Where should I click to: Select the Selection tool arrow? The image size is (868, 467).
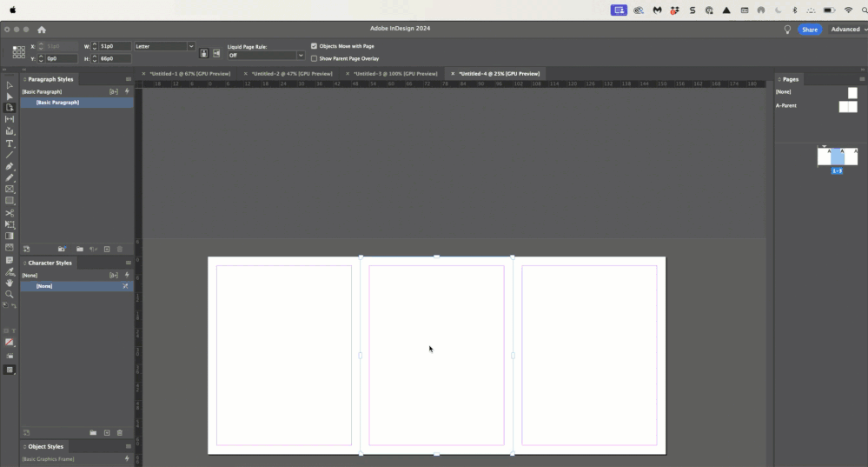pos(10,84)
